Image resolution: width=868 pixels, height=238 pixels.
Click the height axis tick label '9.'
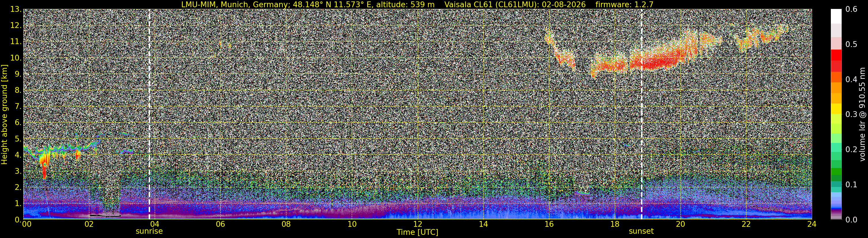click(18, 74)
